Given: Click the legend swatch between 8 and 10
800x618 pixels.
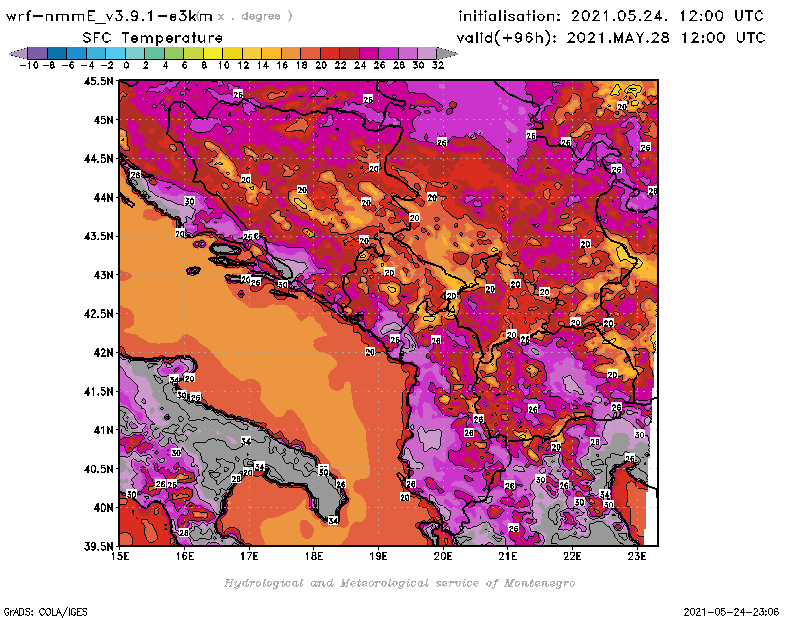Looking at the screenshot, I should click(213, 53).
